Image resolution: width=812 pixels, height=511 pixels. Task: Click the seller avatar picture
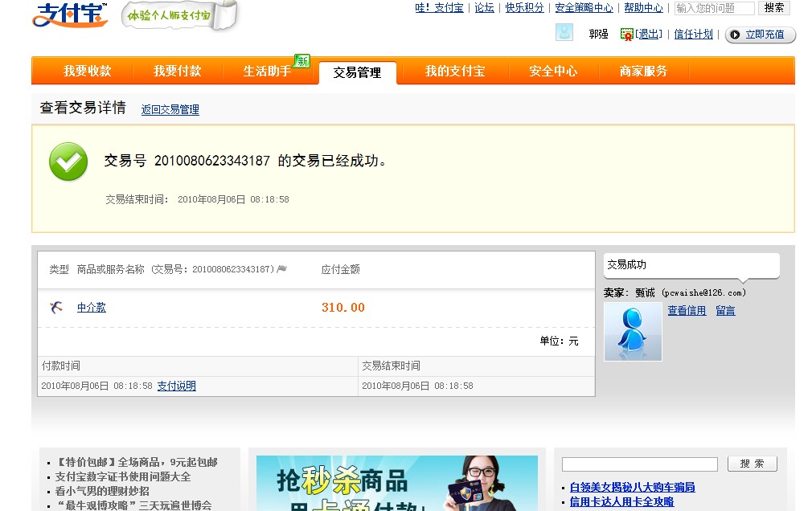coord(633,332)
